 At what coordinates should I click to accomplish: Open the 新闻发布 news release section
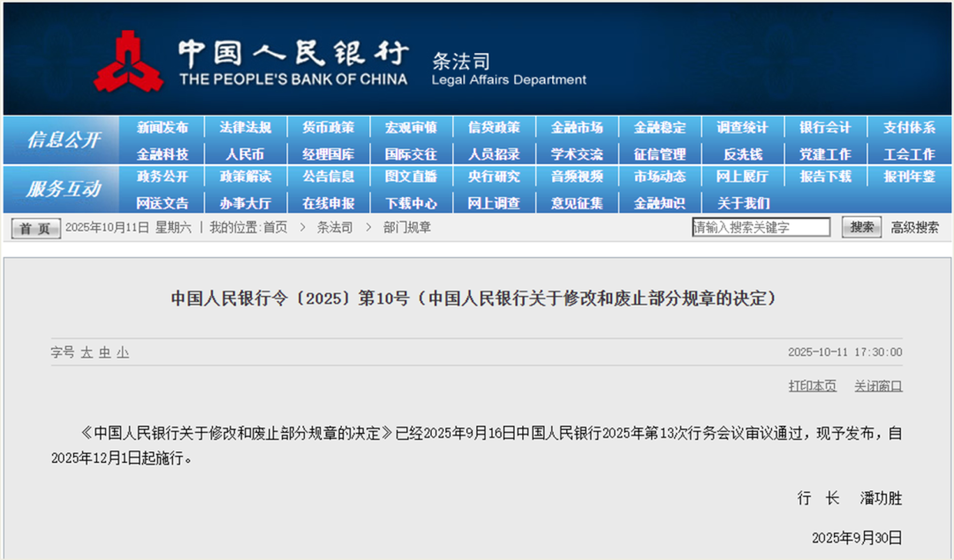point(162,126)
